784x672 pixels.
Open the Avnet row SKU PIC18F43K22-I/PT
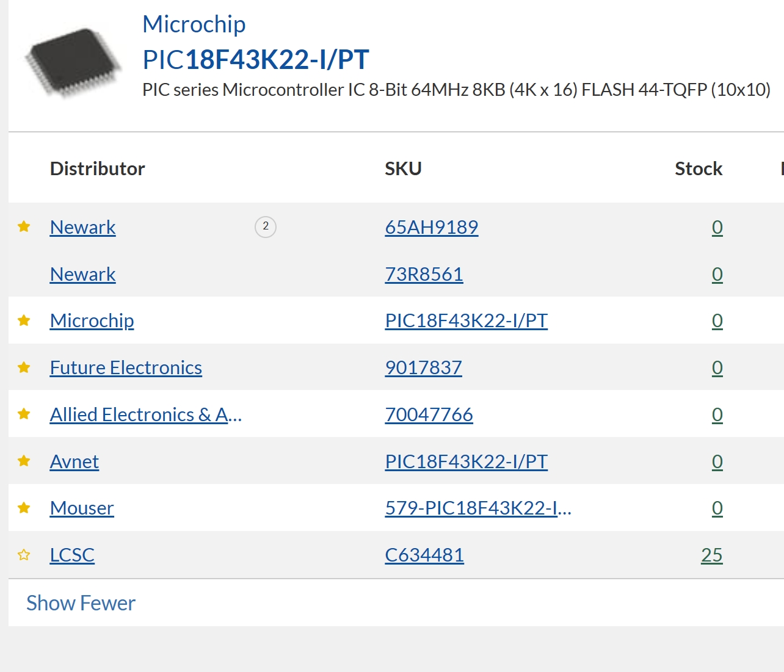[x=466, y=461]
